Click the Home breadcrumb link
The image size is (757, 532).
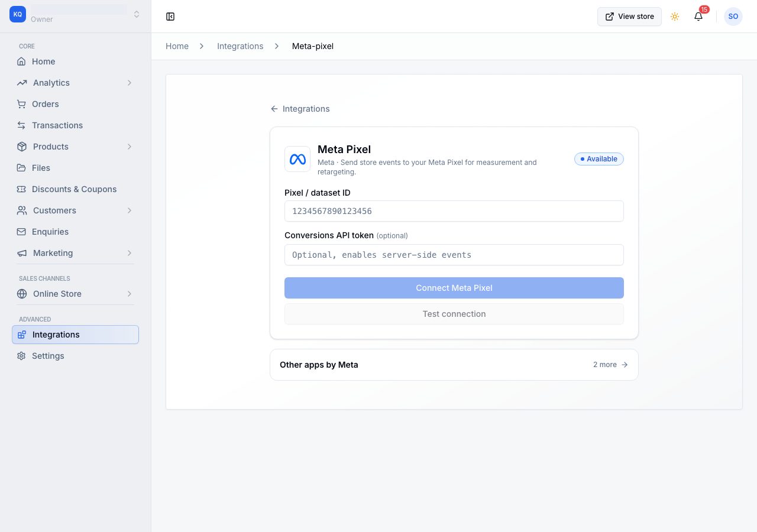tap(177, 46)
